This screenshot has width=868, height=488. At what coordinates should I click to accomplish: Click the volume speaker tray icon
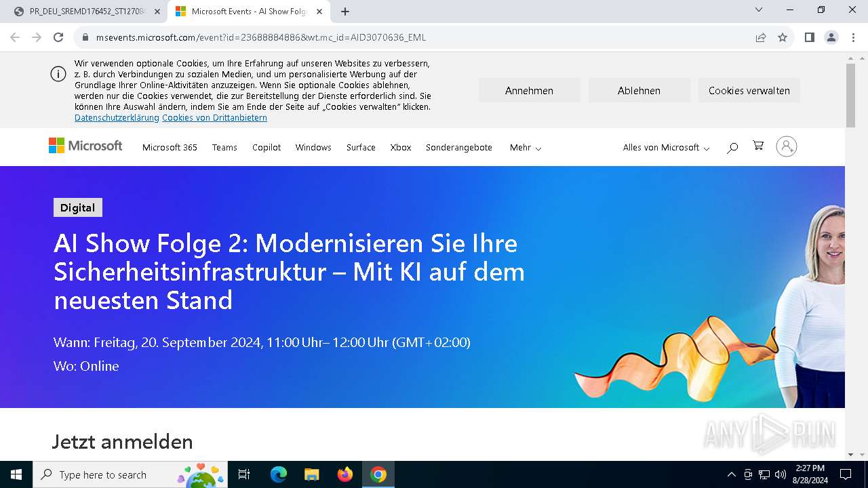780,474
